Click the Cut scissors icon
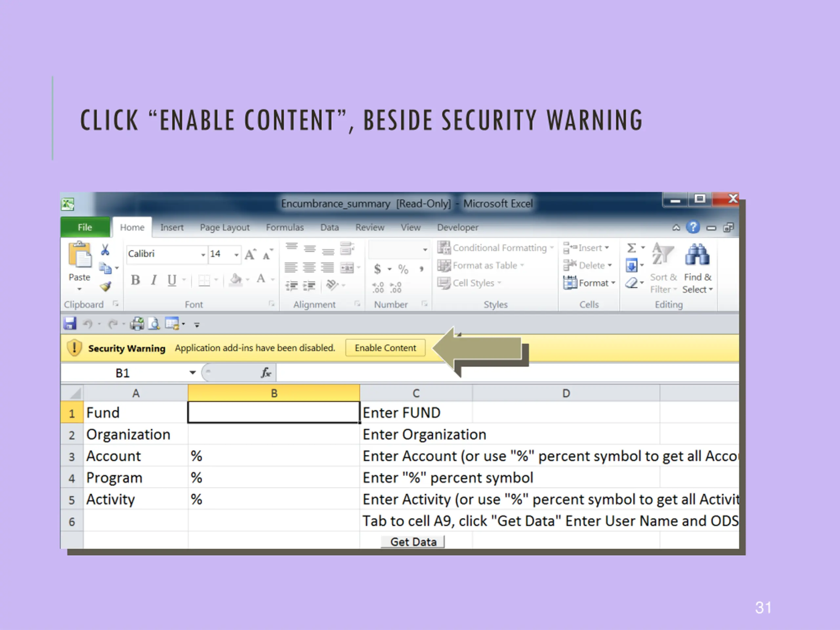The width and height of the screenshot is (840, 630). (x=105, y=250)
